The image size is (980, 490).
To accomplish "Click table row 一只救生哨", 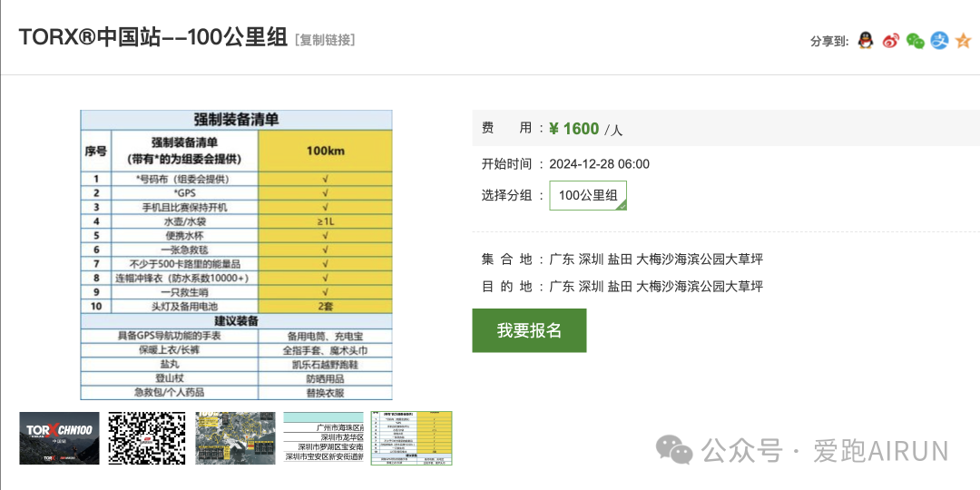I will tap(236, 292).
